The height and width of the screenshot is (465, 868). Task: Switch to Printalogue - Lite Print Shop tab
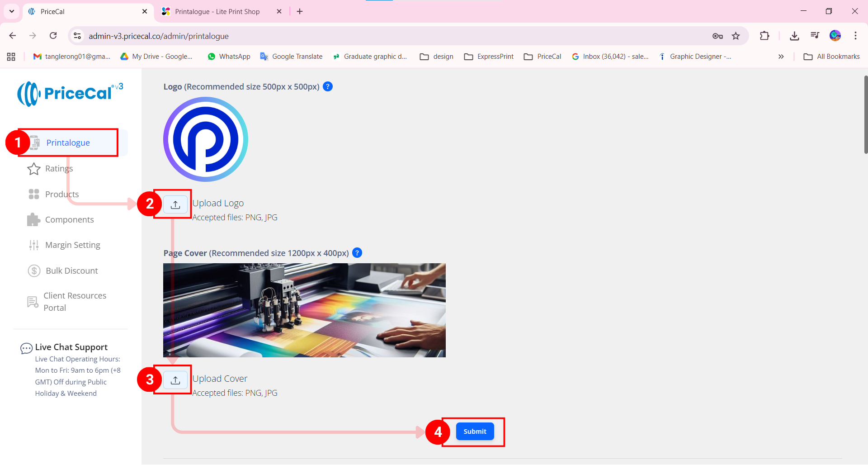[217, 12]
